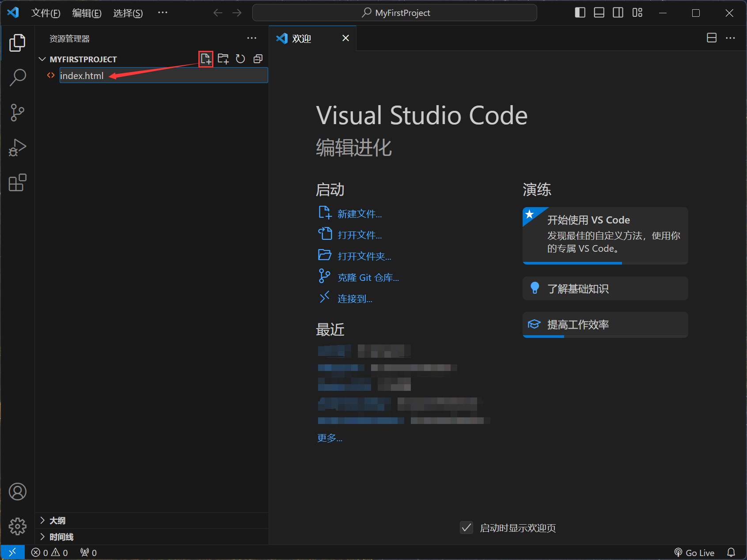Click the 连接到... link
Image resolution: width=747 pixels, height=560 pixels.
pyautogui.click(x=355, y=299)
